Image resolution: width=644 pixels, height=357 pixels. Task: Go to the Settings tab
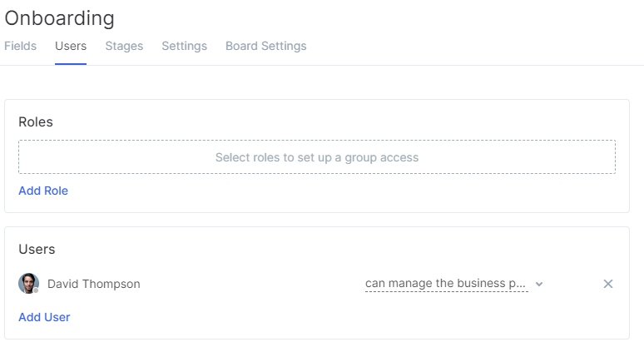coord(185,46)
